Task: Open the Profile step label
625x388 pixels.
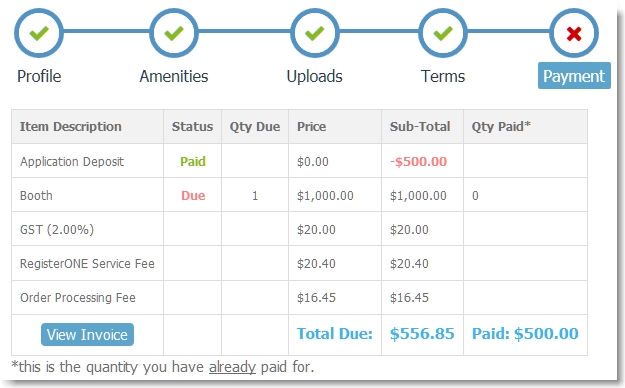Action: 39,76
